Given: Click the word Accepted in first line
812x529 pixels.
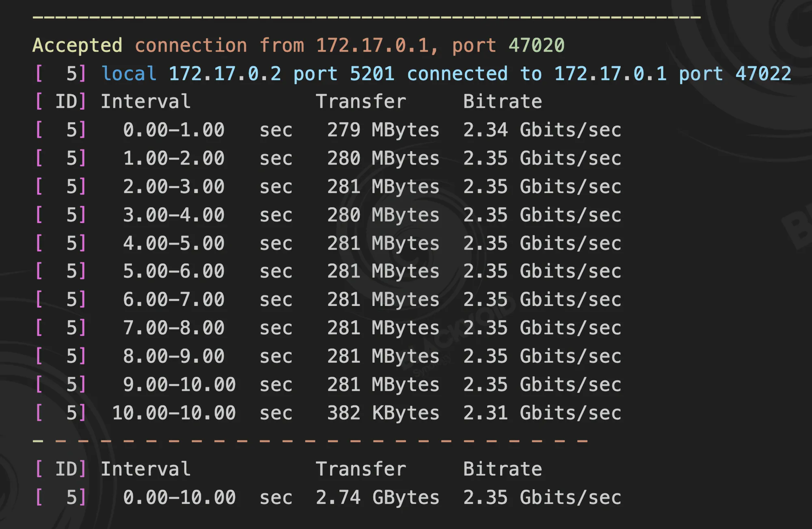Looking at the screenshot, I should [77, 45].
